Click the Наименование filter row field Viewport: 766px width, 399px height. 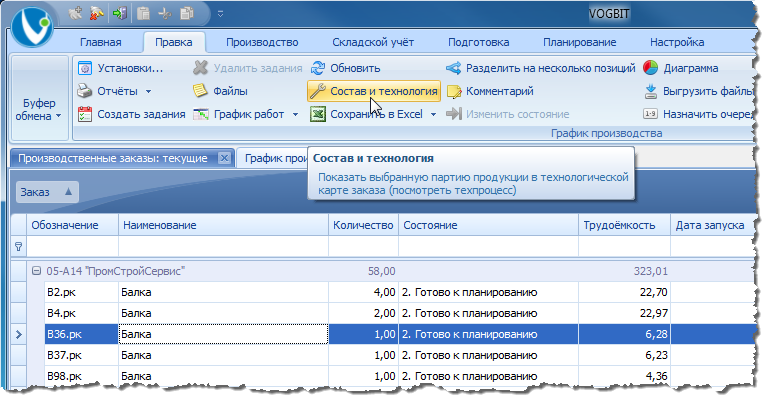(x=223, y=247)
